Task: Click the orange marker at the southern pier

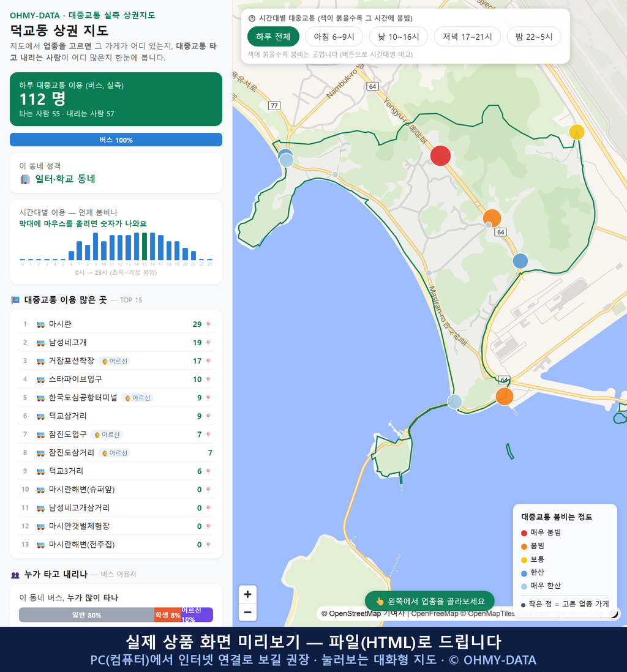Action: click(505, 397)
